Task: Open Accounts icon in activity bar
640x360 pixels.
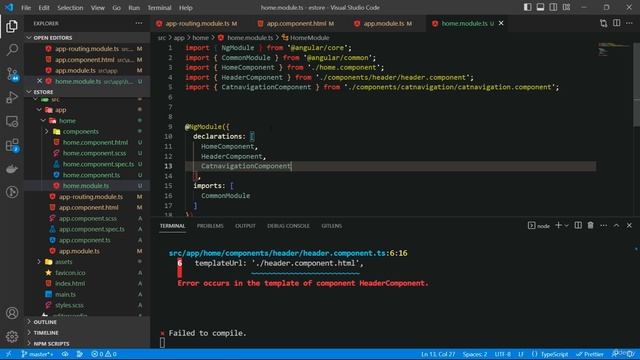Action: pos(12,313)
